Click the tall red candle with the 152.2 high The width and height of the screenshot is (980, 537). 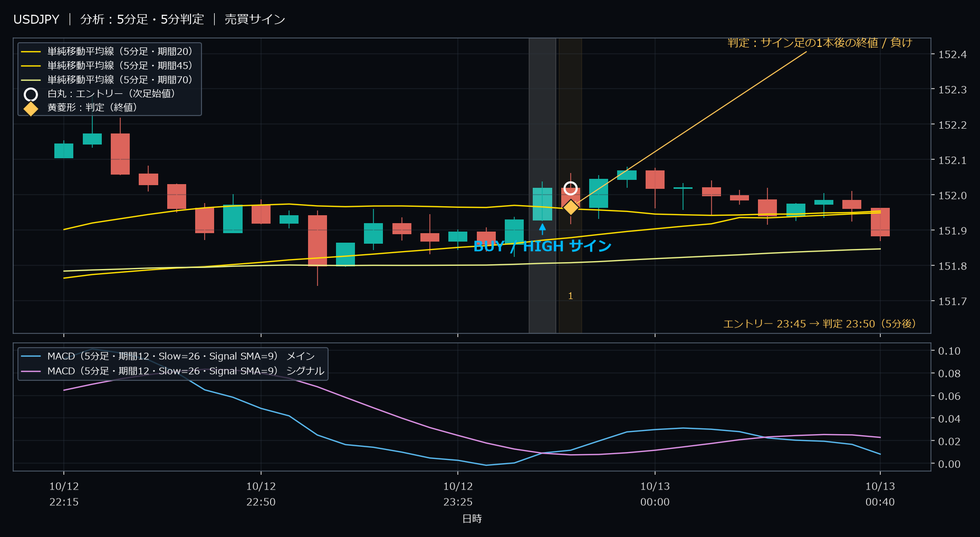pyautogui.click(x=120, y=154)
